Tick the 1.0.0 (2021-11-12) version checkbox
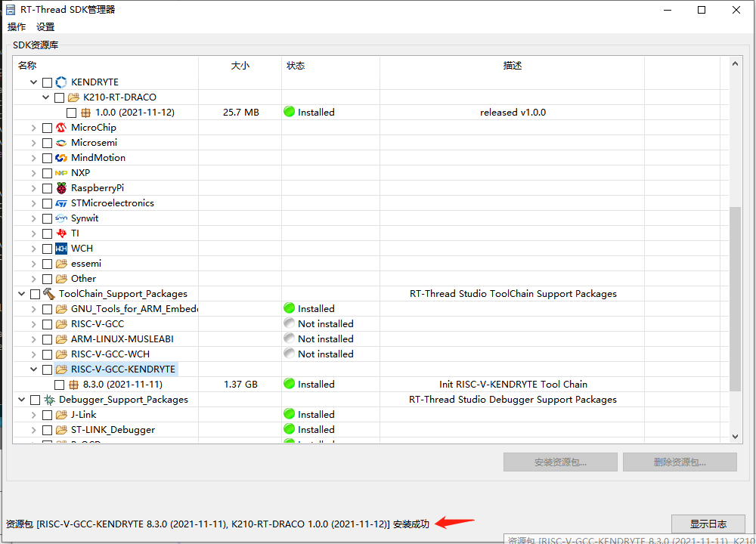The height and width of the screenshot is (544, 756). 71,113
